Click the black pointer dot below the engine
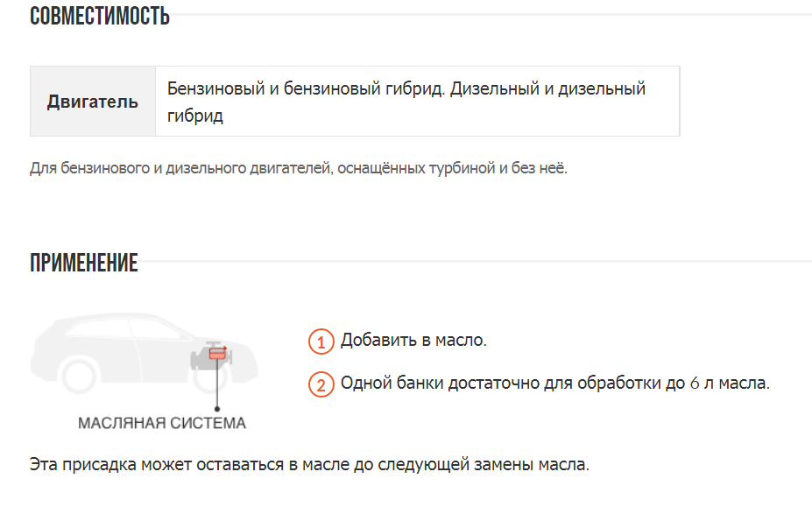 click(217, 406)
